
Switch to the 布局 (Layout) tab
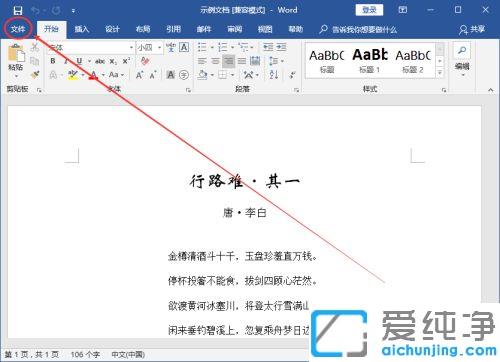(143, 29)
